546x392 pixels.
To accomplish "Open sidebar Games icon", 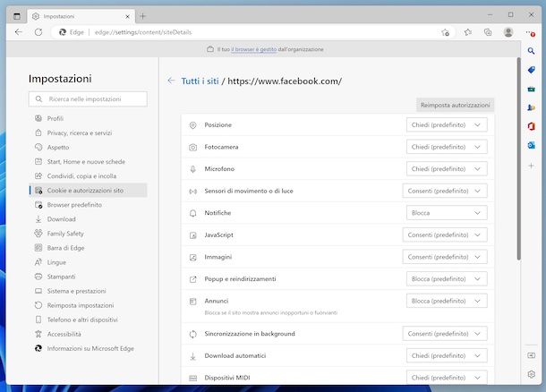I will pyautogui.click(x=531, y=107).
